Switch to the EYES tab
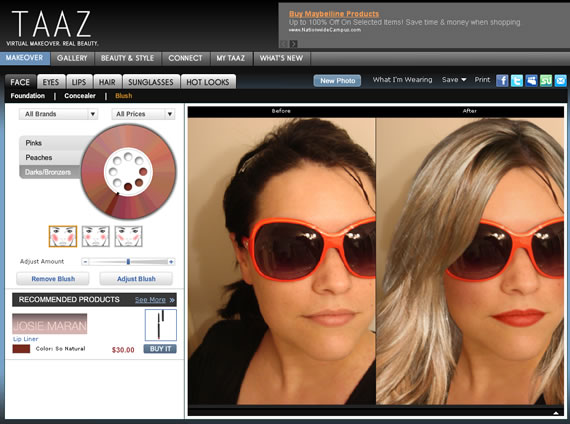 tap(51, 82)
